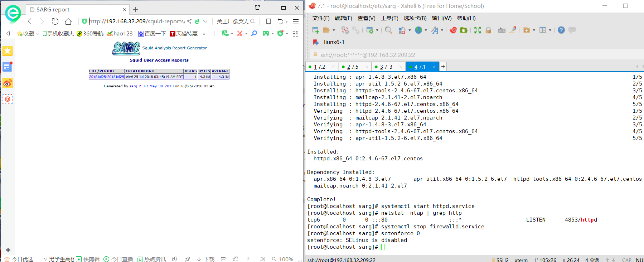
Task: Open the 文件(F) menu in Xshell
Action: [x=321, y=18]
